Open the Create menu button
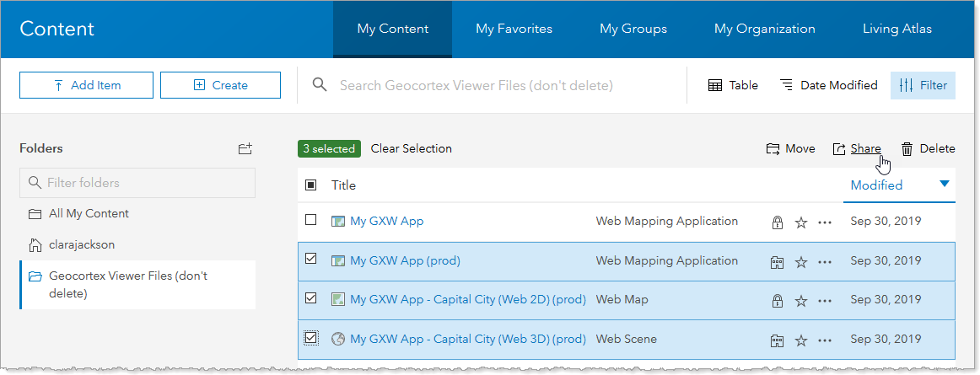 coord(220,85)
